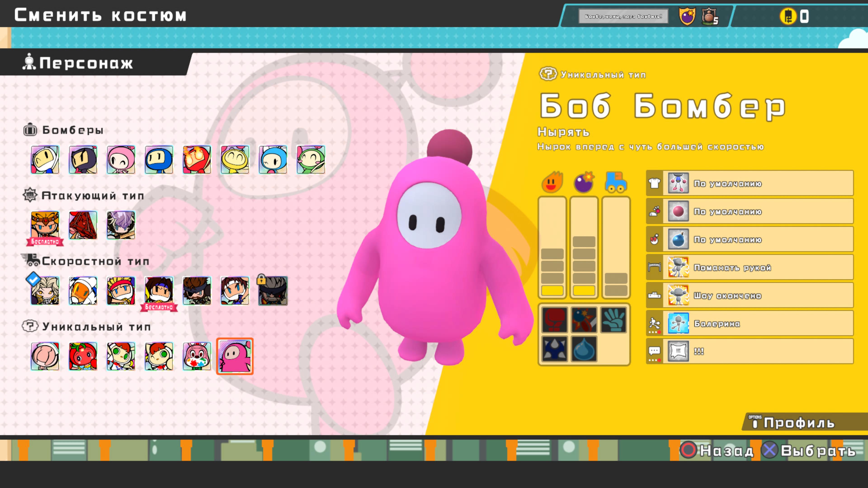Image resolution: width=868 pixels, height=488 pixels.
Task: Choose the Yellow Bomber character
Action: [x=235, y=159]
